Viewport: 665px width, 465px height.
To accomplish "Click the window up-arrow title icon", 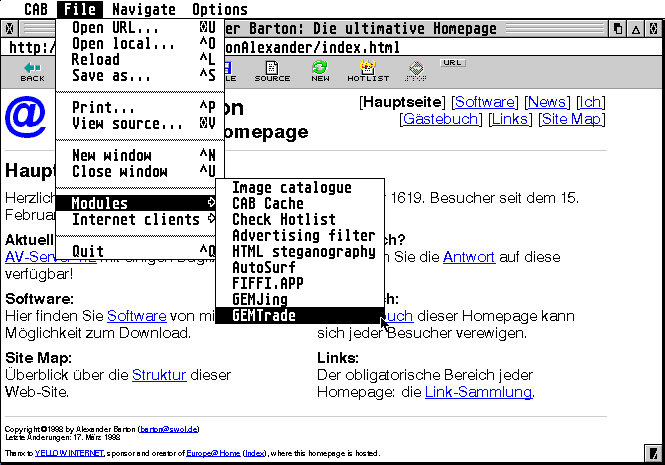I will pos(636,29).
